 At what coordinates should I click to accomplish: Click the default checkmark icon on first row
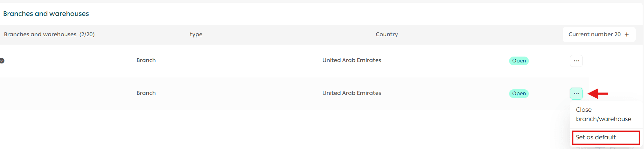click(2, 61)
